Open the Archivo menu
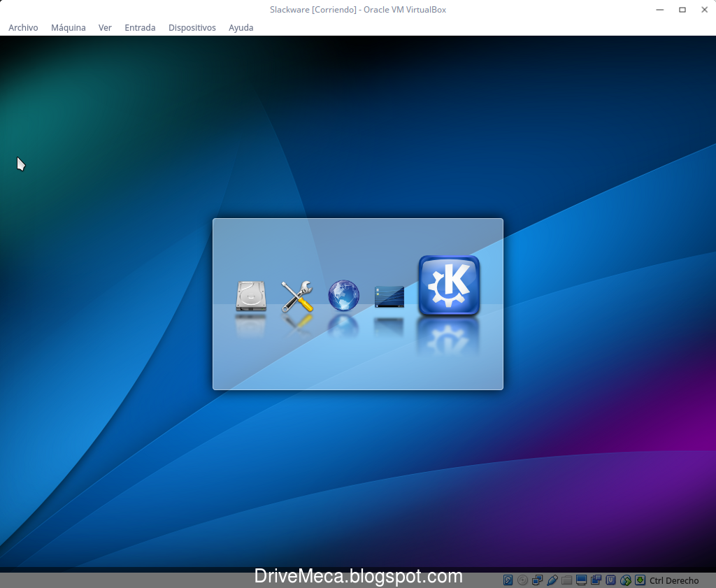Screen dimensions: 716x588 [x=23, y=27]
